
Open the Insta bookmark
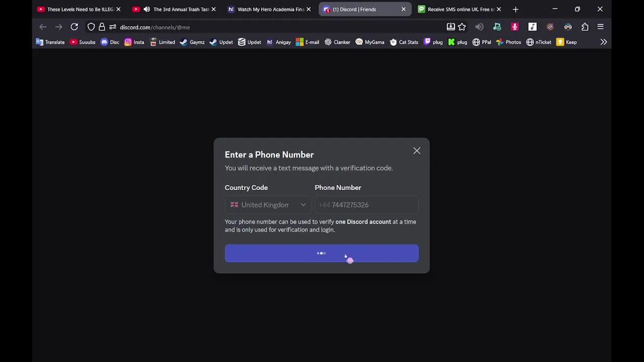134,42
